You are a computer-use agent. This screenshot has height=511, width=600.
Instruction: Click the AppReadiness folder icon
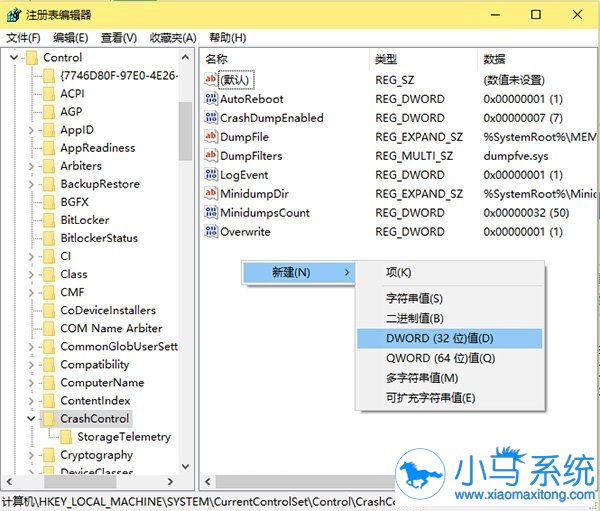[x=49, y=148]
